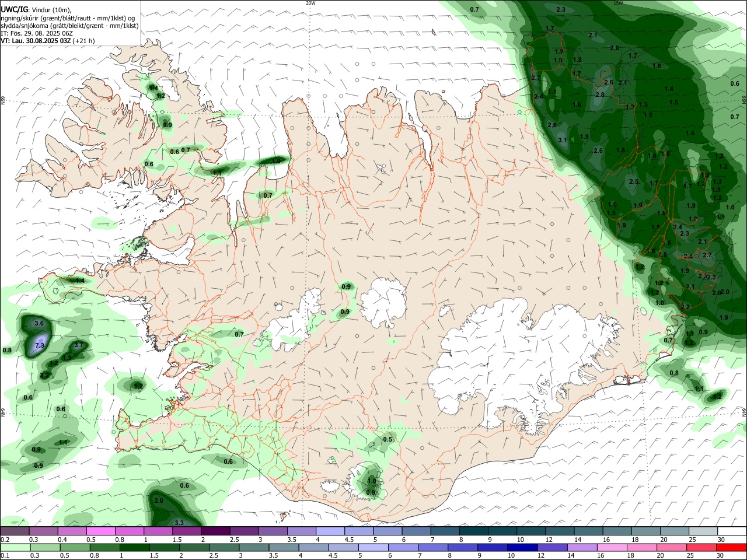This screenshot has height=560, width=747.
Task: Click the 'UWC/IG: Vindur (10m)' title text
Action: click(x=36, y=10)
